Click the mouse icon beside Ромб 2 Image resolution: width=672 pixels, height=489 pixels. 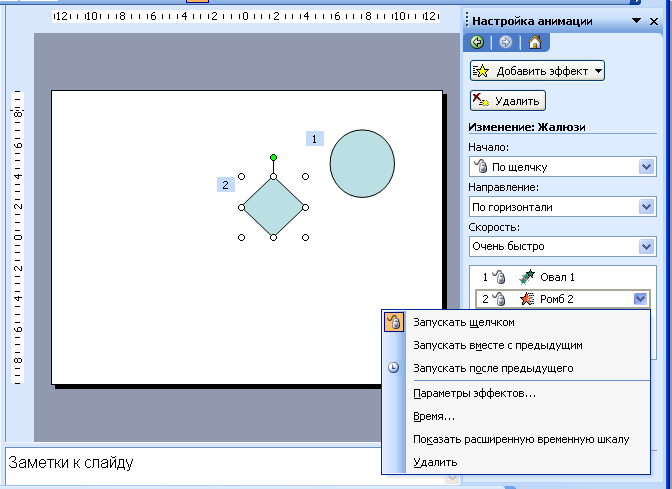[x=499, y=299]
